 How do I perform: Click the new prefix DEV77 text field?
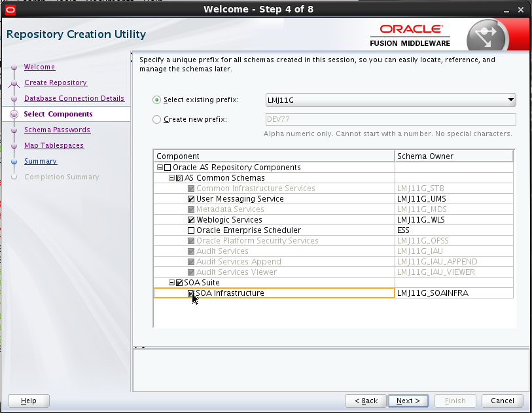tap(391, 120)
